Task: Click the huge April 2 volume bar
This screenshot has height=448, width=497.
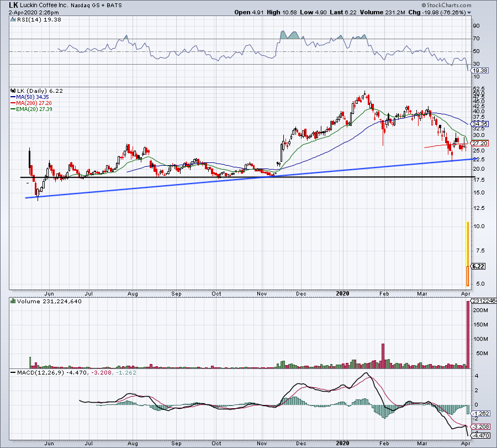Action: [x=468, y=335]
